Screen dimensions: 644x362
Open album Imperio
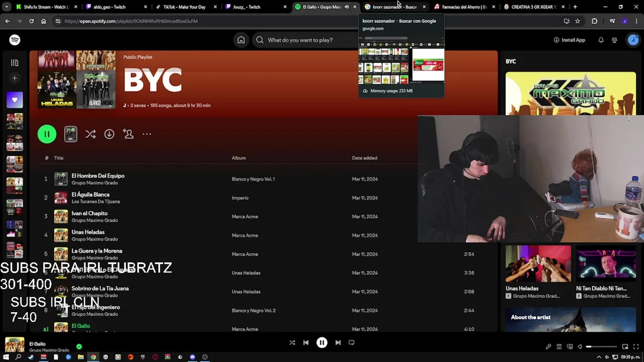pos(240,198)
